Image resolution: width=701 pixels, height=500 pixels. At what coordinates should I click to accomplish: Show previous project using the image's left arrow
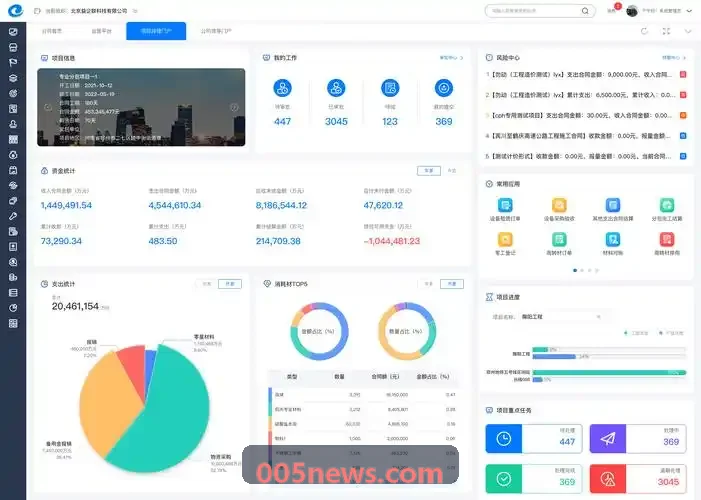[x=47, y=107]
